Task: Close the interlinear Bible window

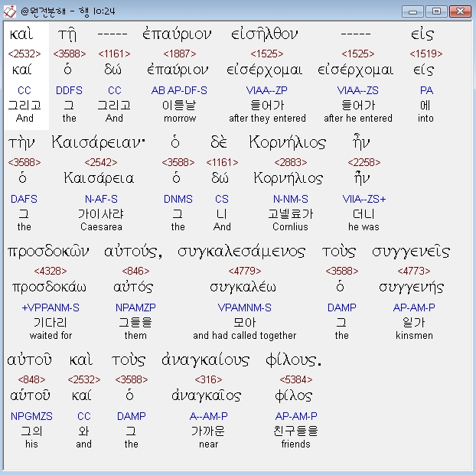Action: click(459, 11)
